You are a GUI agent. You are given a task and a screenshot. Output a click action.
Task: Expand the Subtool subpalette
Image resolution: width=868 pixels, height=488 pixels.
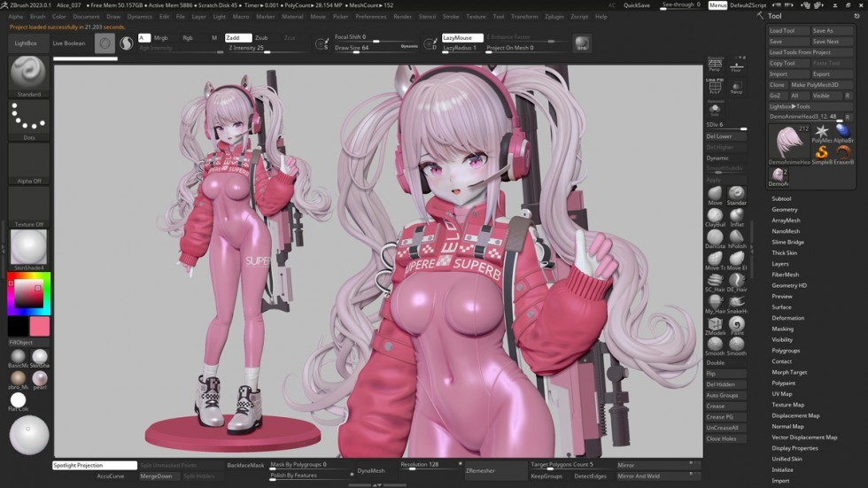(x=781, y=198)
